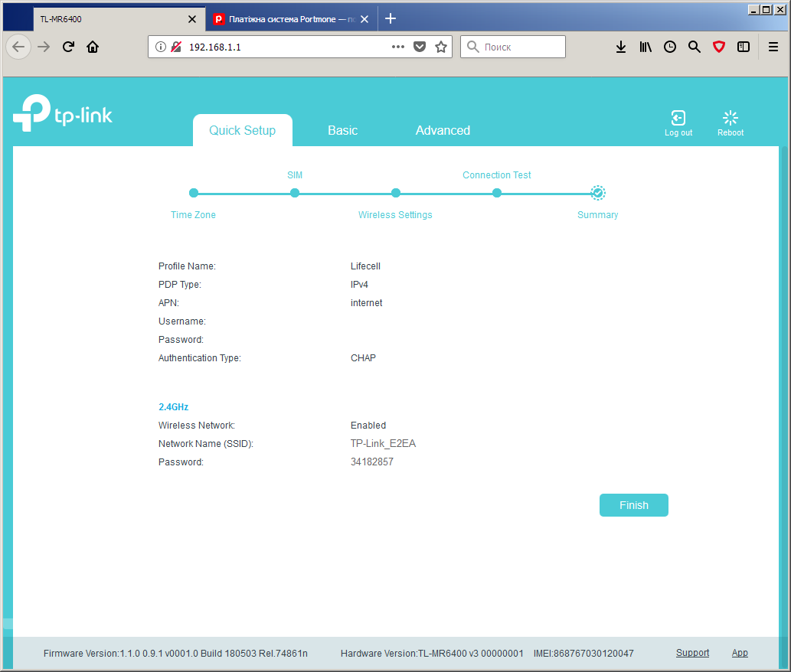
Task: Open the downloads arrow icon
Action: (x=621, y=47)
